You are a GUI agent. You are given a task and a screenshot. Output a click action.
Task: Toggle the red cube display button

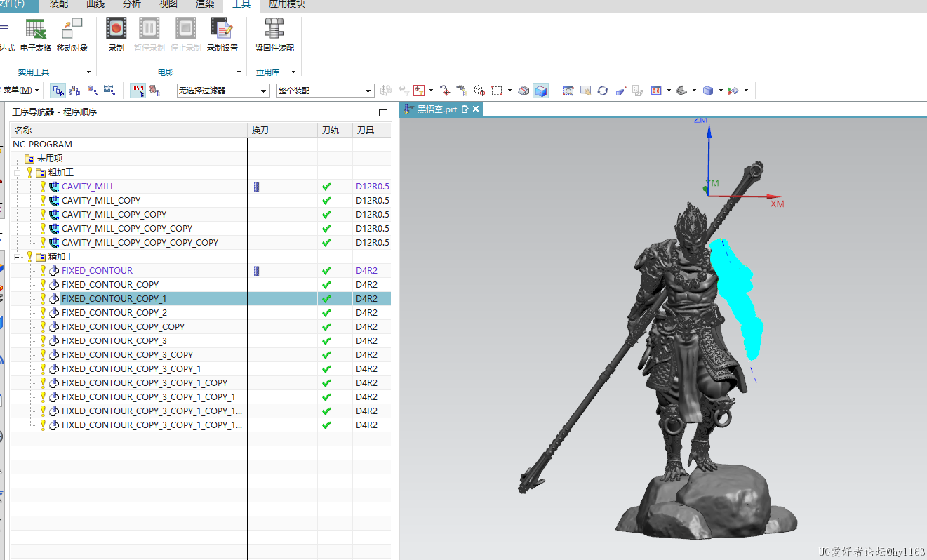click(x=154, y=91)
